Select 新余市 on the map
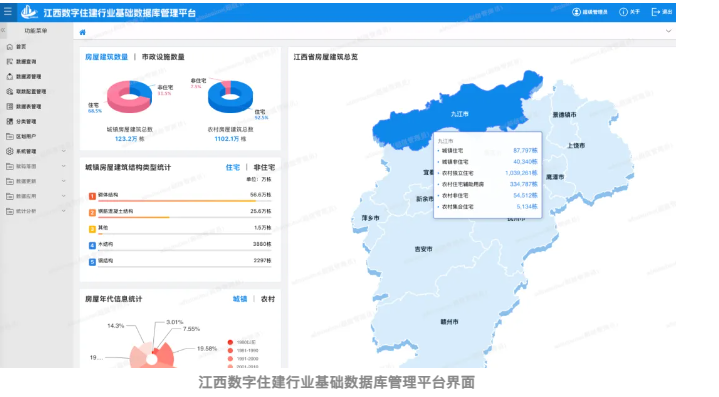This screenshot has width=719, height=397. coord(425,199)
